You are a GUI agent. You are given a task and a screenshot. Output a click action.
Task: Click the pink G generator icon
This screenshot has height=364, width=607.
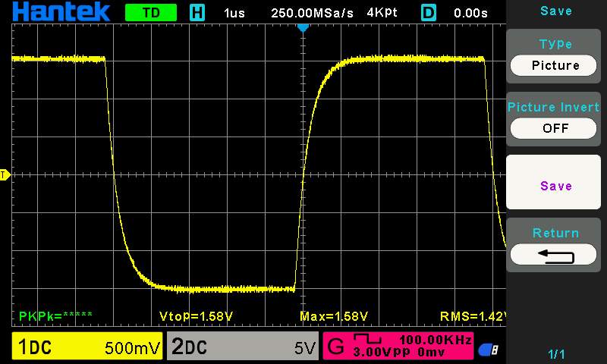pos(335,346)
